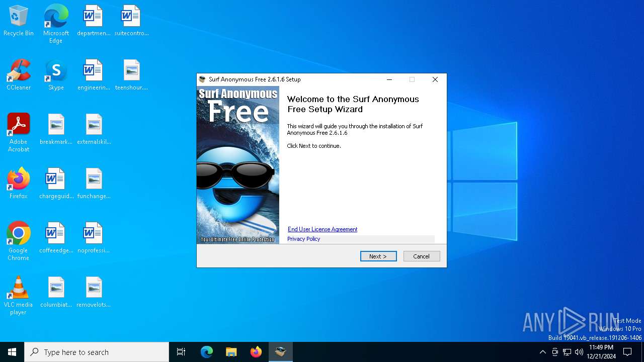Open Task View from taskbar
The width and height of the screenshot is (644, 362).
(181, 352)
